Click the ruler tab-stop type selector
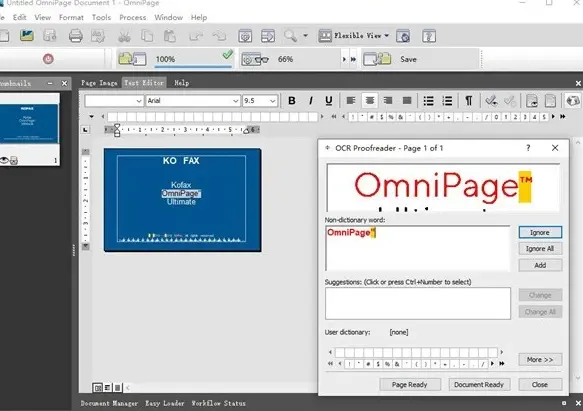 click(86, 130)
